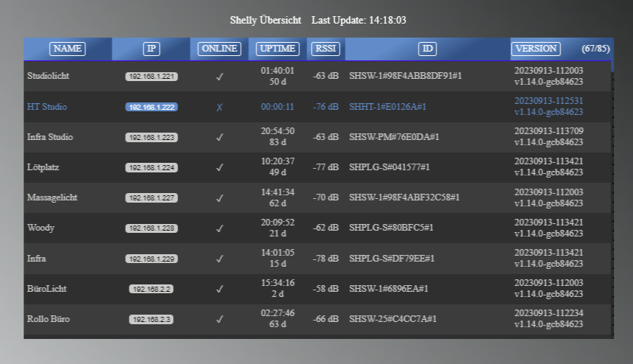Click the table's vertical scrollbar thumb
Image resolution: width=633 pixels, height=364 pixels.
(612, 55)
